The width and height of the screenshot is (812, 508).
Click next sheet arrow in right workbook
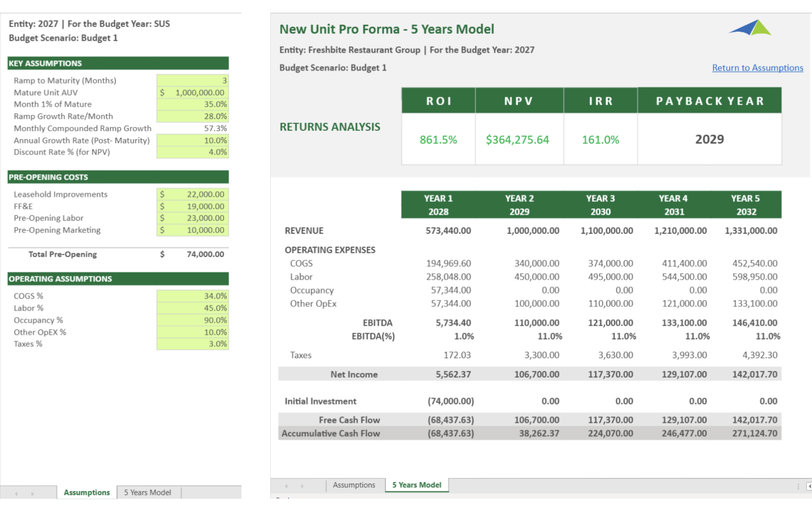click(x=302, y=486)
